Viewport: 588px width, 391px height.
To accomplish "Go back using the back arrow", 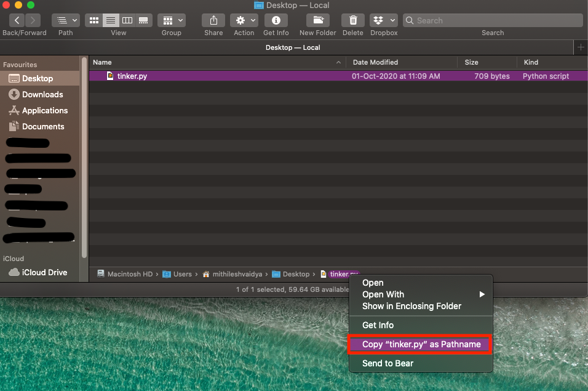I will click(x=17, y=20).
